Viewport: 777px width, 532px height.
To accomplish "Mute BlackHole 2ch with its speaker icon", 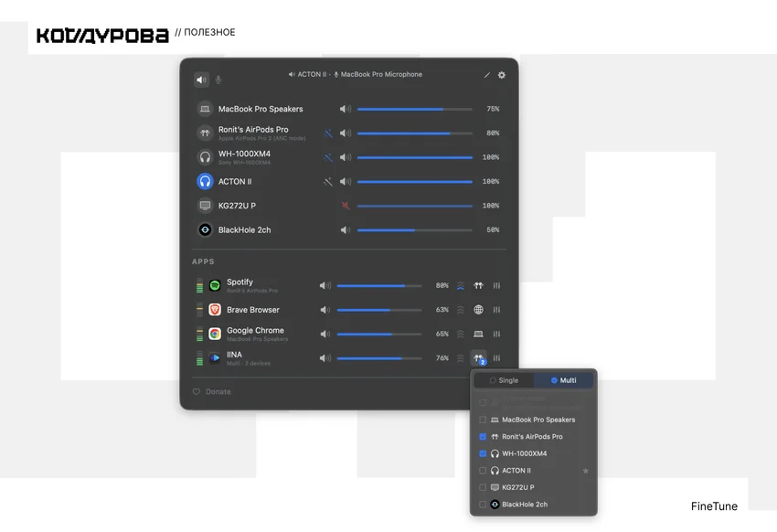I will 346,229.
